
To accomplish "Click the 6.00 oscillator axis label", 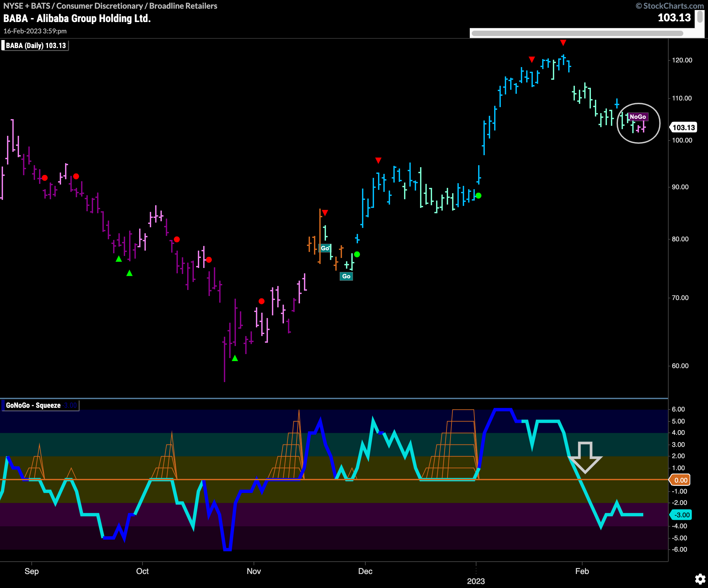I will [678, 409].
